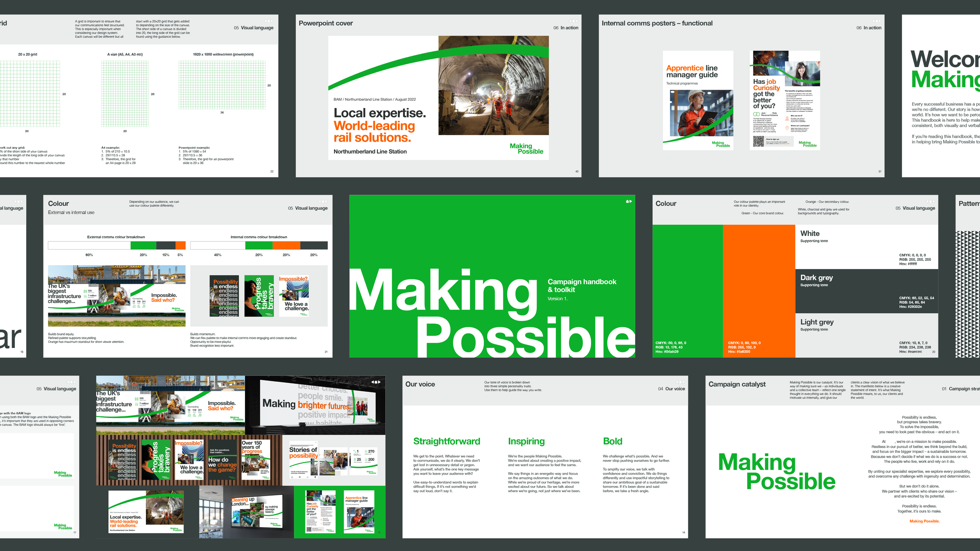Click Apprentice line manager guide poster thumbnail
Viewport: 980px width, 551px height.
tap(698, 100)
